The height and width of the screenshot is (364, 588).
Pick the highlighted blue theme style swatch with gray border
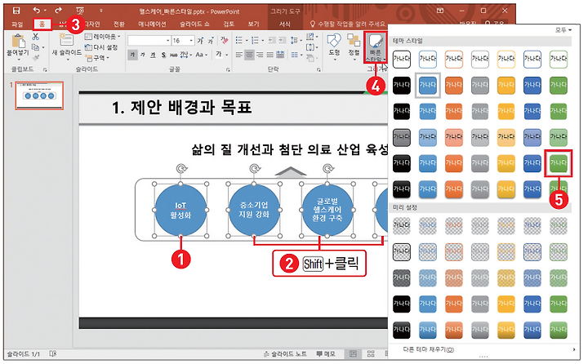click(427, 85)
